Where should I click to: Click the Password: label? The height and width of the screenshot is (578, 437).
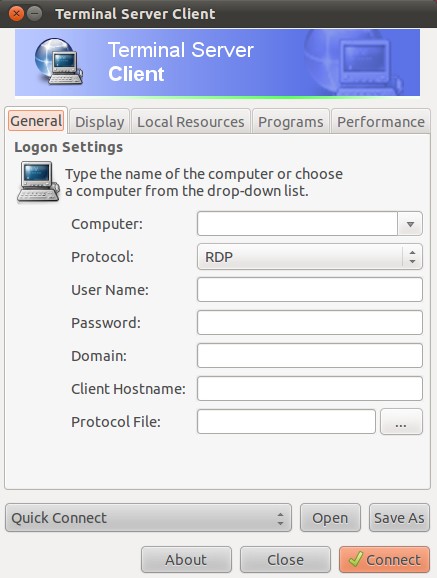(x=106, y=323)
